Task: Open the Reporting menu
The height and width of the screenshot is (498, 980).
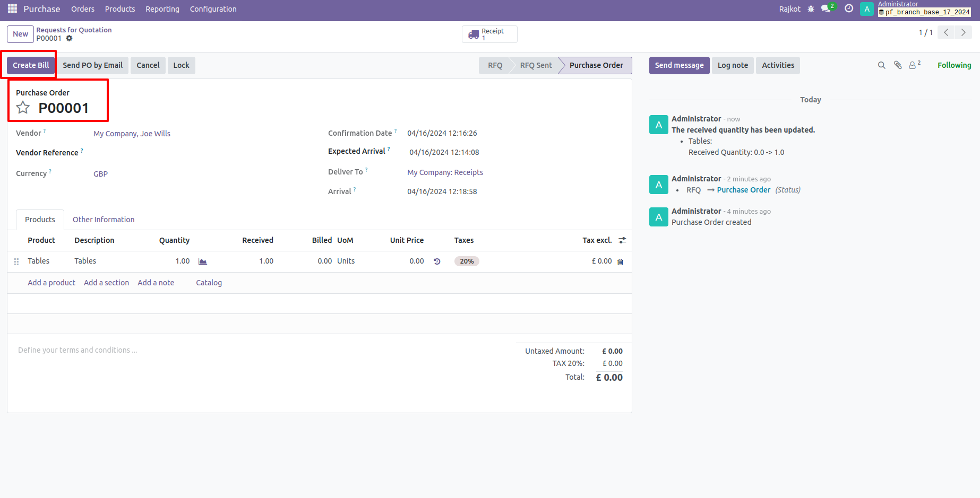Action: click(x=162, y=8)
